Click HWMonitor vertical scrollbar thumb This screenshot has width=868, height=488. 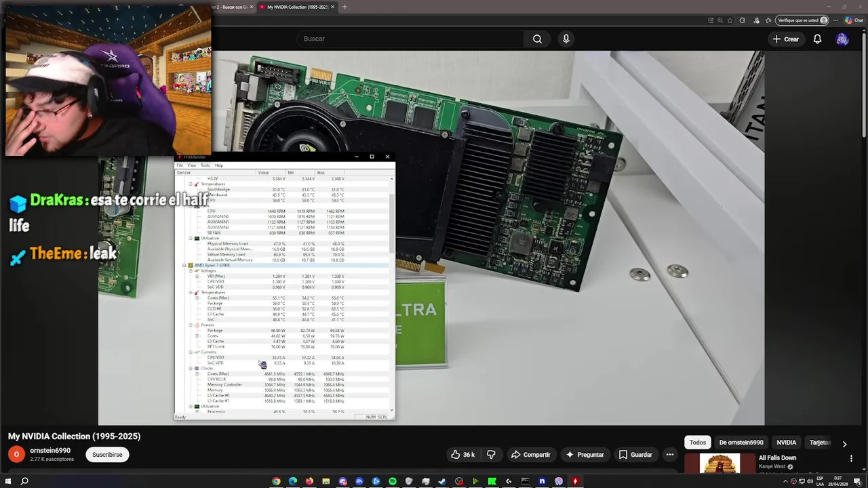[x=392, y=224]
